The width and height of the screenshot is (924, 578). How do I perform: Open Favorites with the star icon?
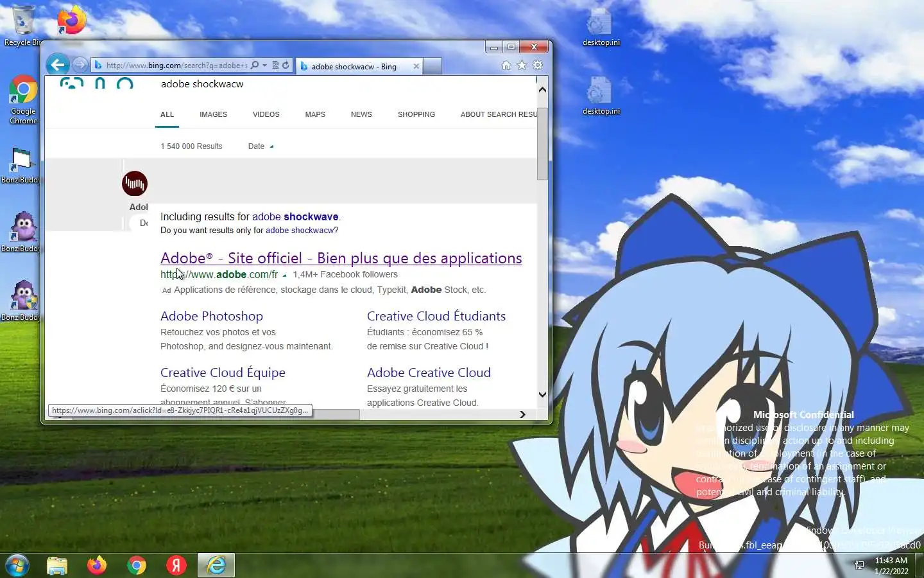click(522, 65)
